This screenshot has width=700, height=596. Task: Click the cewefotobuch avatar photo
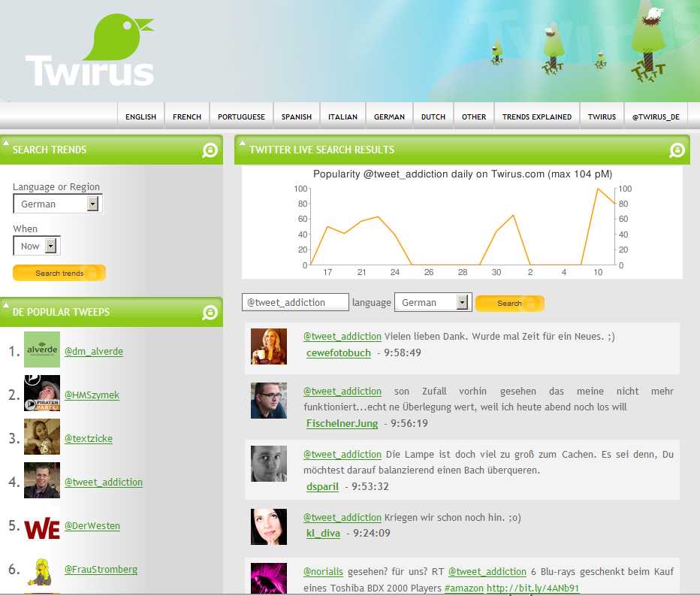click(x=269, y=346)
